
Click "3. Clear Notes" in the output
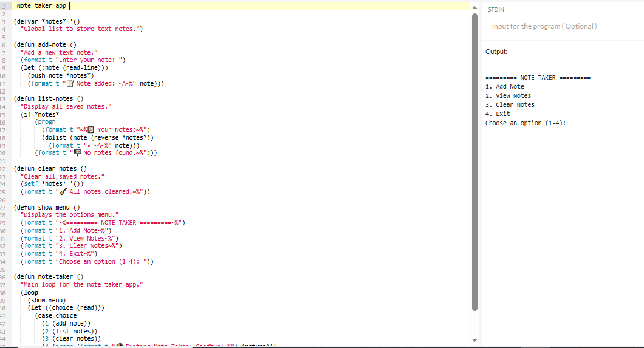[x=510, y=104]
